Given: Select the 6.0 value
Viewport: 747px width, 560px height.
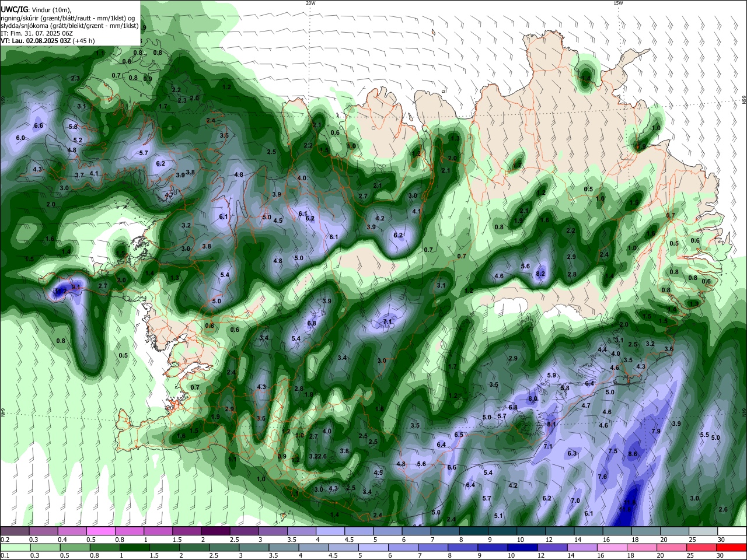Looking at the screenshot, I should (x=20, y=138).
